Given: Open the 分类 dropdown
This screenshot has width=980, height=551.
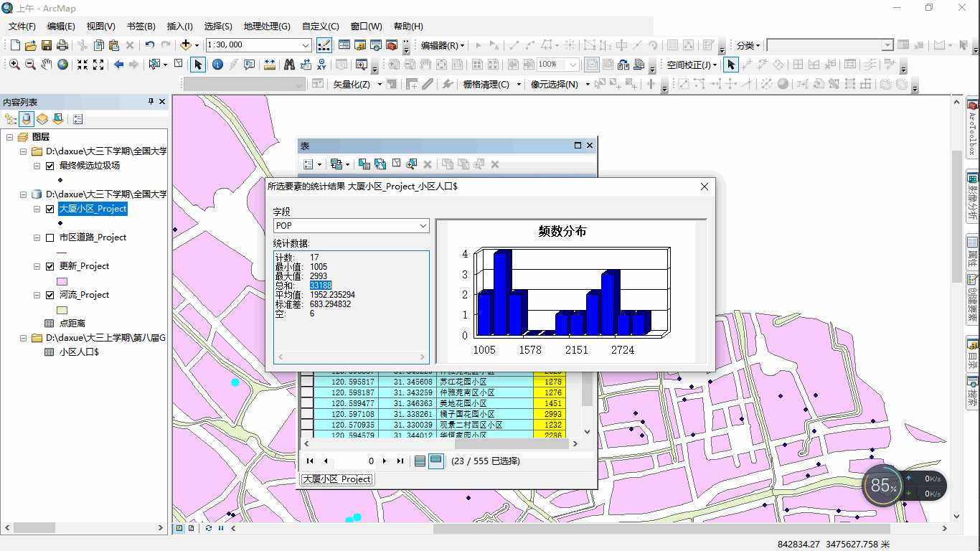Looking at the screenshot, I should (748, 45).
